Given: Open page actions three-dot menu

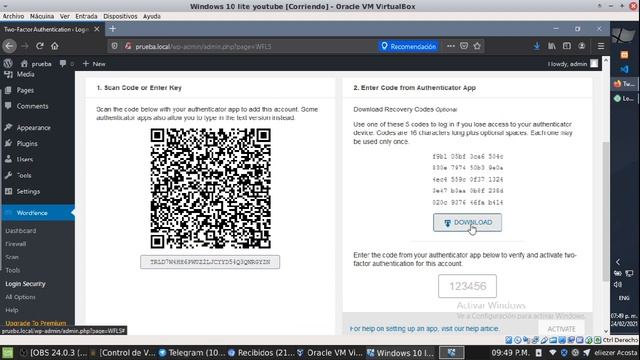Looking at the screenshot, I should click(x=451, y=46).
